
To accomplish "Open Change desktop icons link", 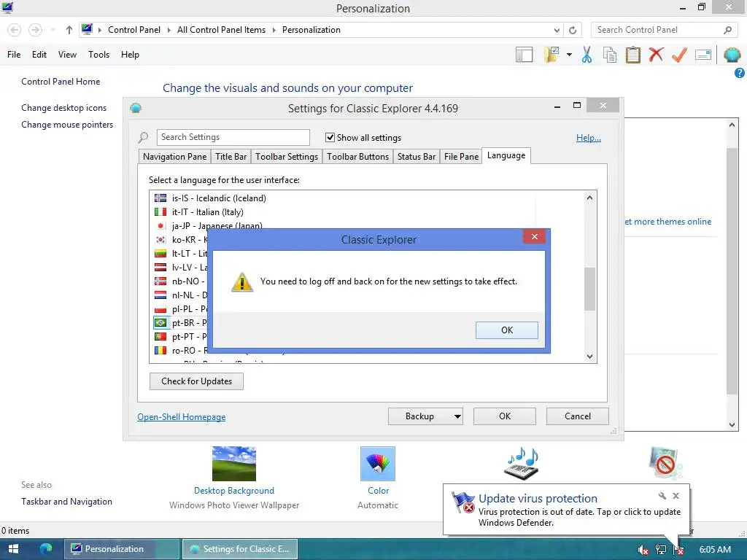I will [x=64, y=108].
